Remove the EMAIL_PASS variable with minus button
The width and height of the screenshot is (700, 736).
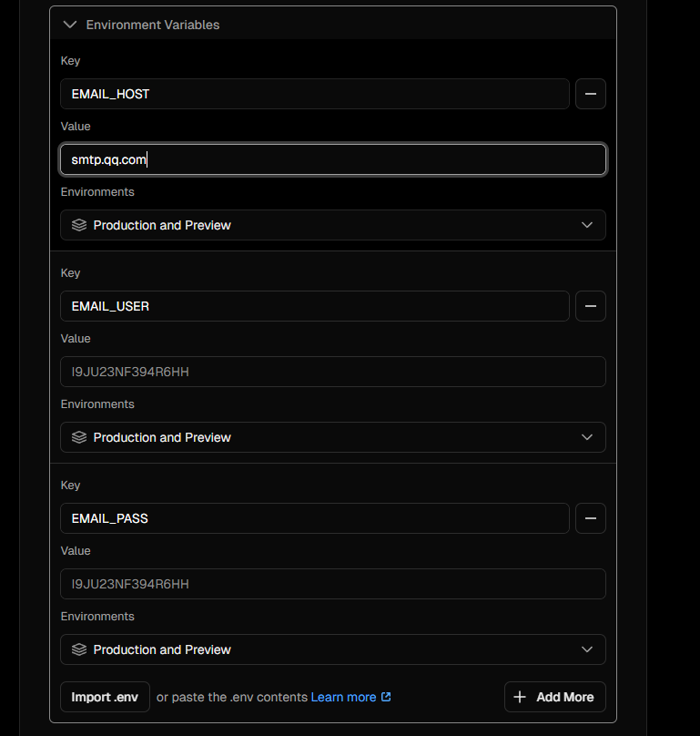[x=591, y=518]
